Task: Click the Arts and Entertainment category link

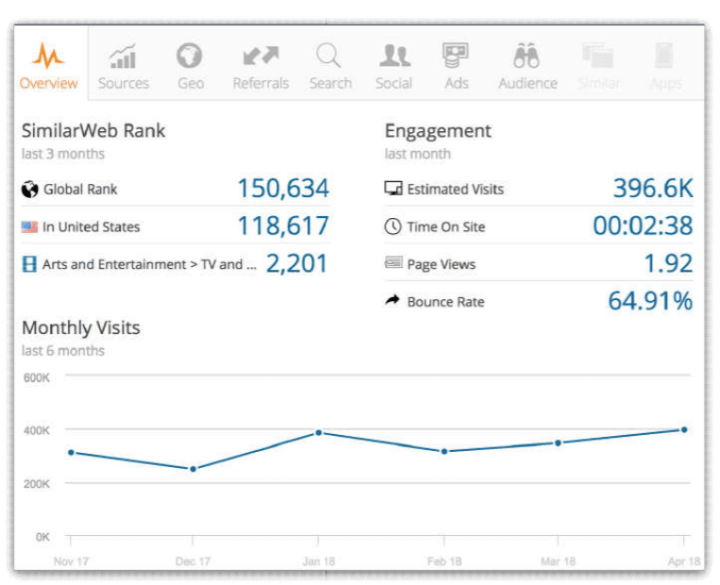Action: click(149, 264)
